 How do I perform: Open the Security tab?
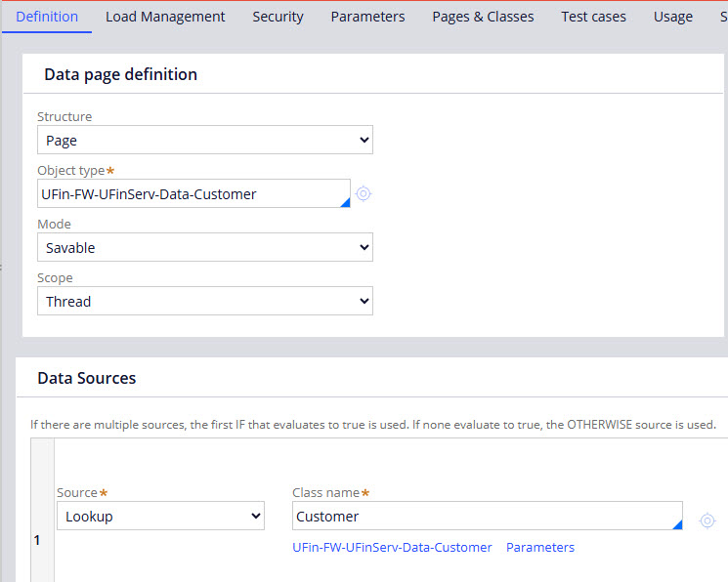click(278, 17)
